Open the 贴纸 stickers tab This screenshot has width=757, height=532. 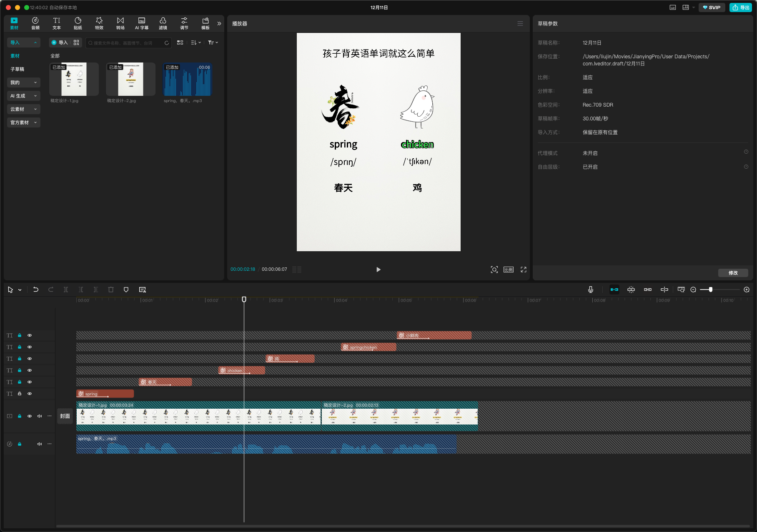click(78, 23)
